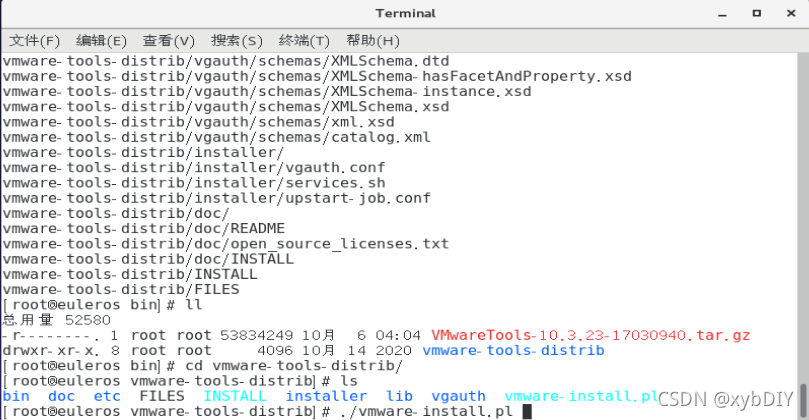
Task: Click the doc directory in ls output
Action: [61, 396]
